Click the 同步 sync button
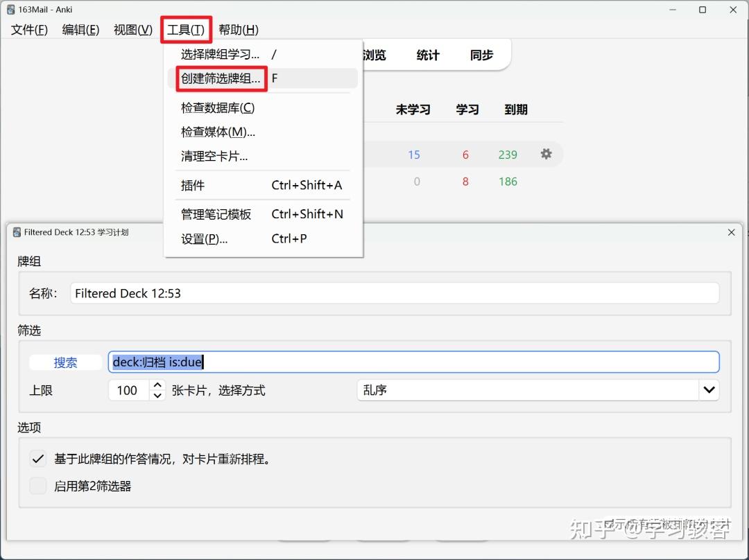 pyautogui.click(x=481, y=55)
